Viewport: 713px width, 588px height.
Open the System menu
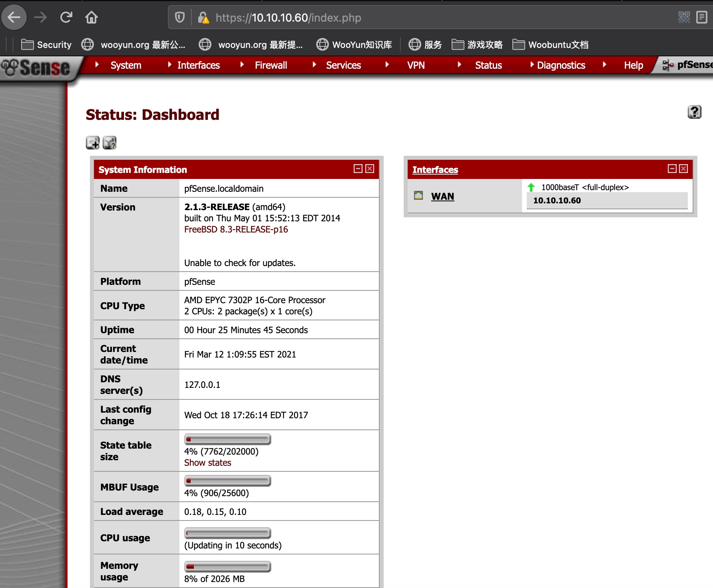click(x=125, y=65)
